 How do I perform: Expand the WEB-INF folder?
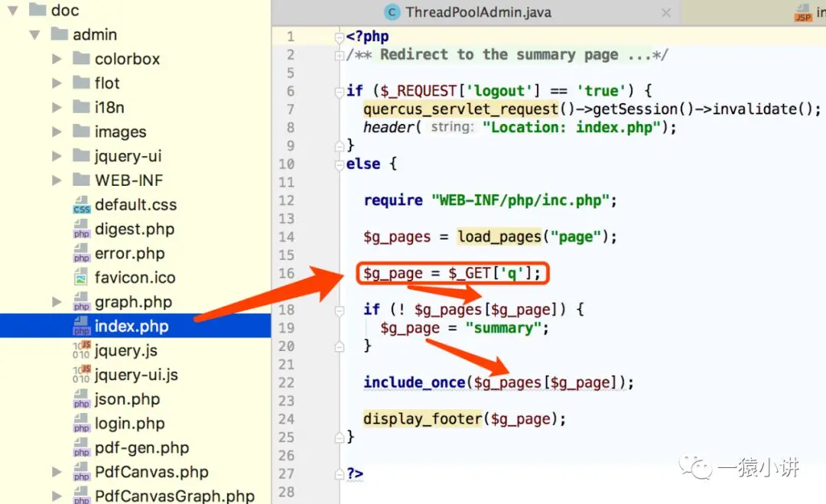click(57, 180)
